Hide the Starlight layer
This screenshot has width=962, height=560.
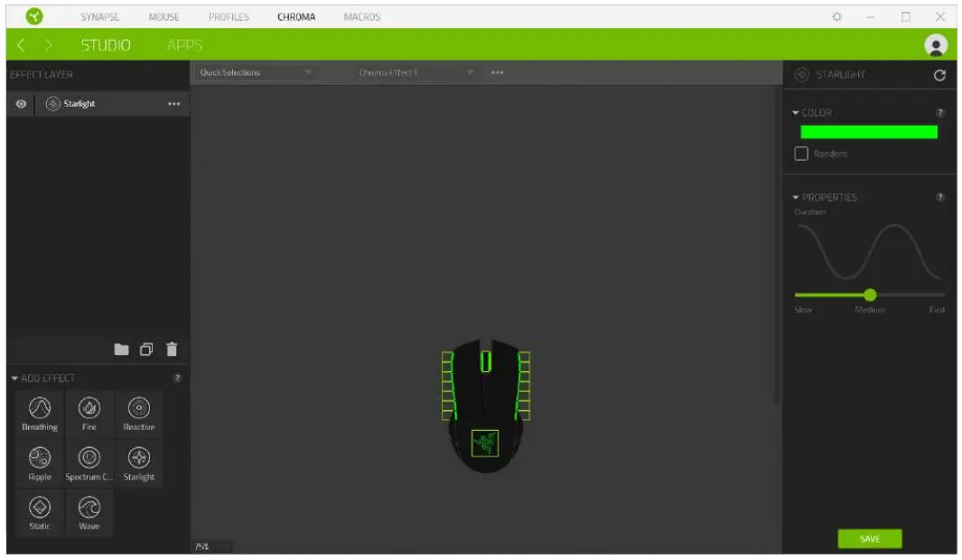pos(21,103)
